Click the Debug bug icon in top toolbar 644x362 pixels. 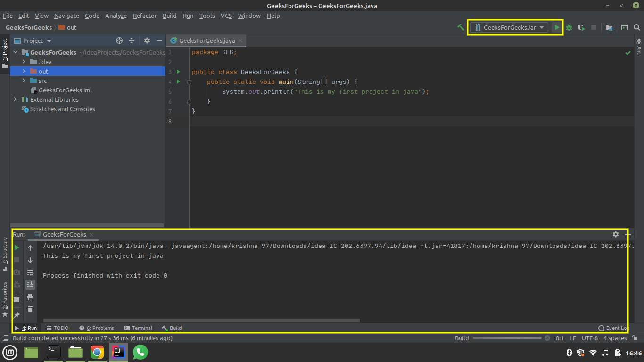tap(569, 27)
